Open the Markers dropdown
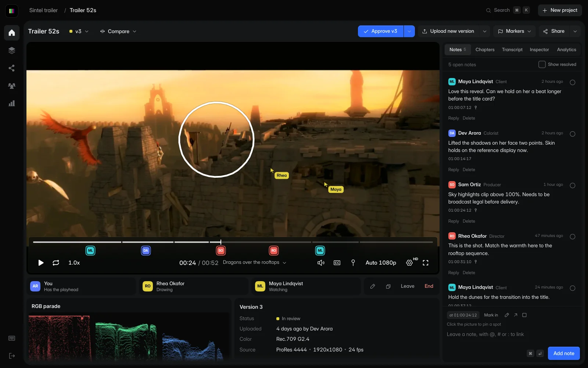The height and width of the screenshot is (368, 588). [514, 31]
